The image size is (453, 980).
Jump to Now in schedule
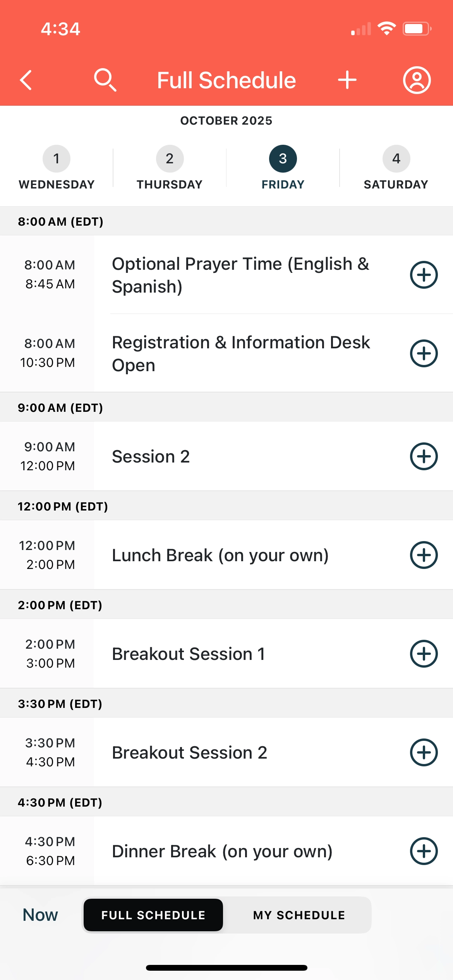[x=40, y=915]
